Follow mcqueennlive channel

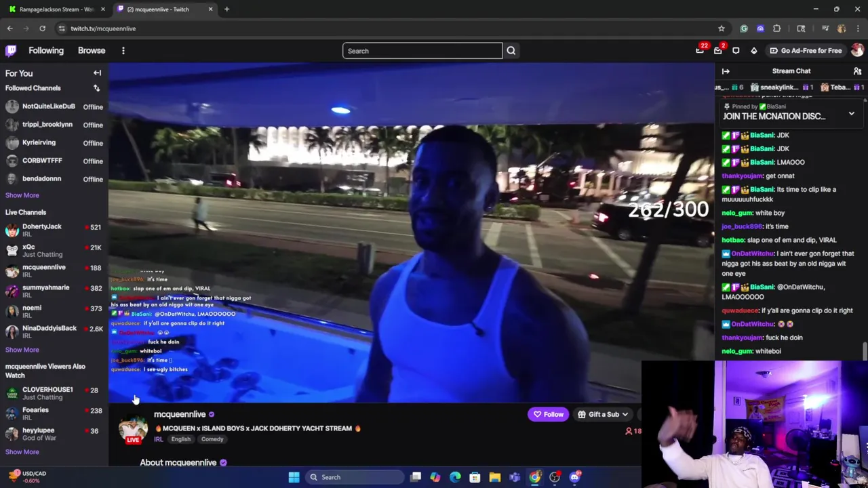549,414
